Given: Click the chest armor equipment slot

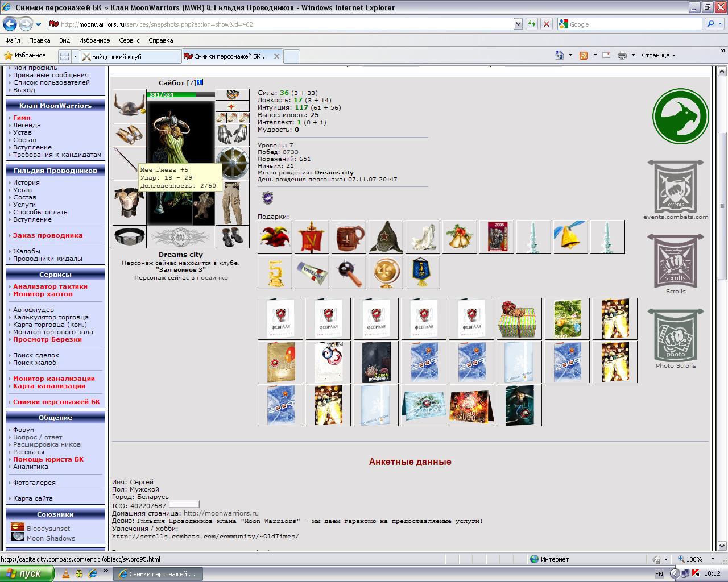Looking at the screenshot, I should point(129,202).
